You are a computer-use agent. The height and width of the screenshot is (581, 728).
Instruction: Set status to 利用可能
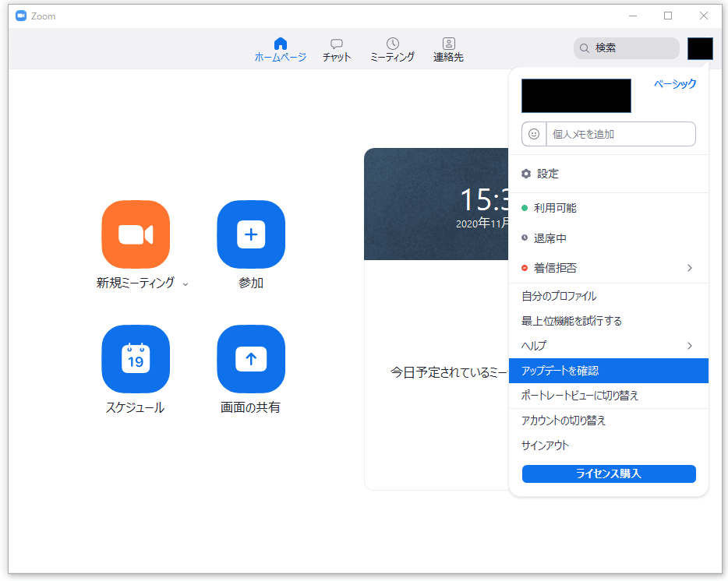click(x=609, y=208)
